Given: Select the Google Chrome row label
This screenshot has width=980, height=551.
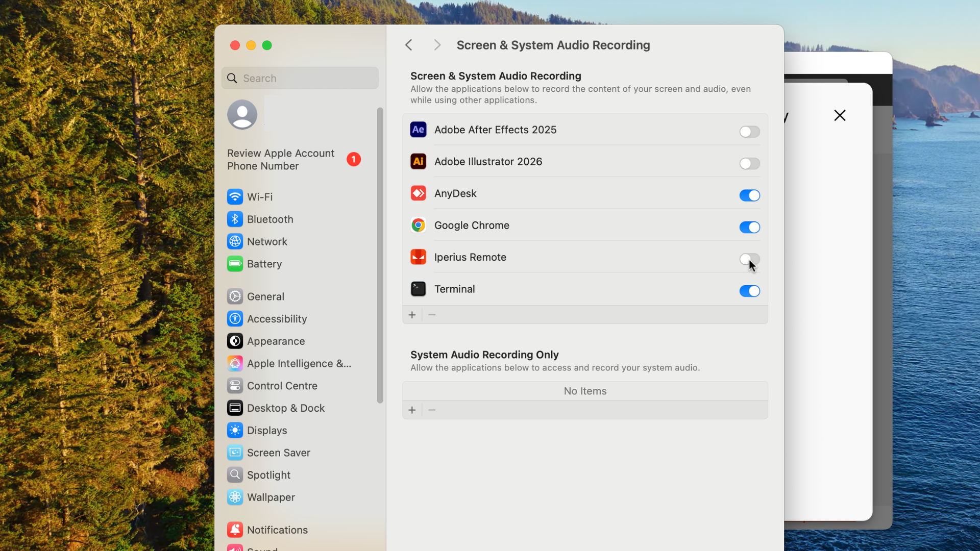Looking at the screenshot, I should click(472, 225).
